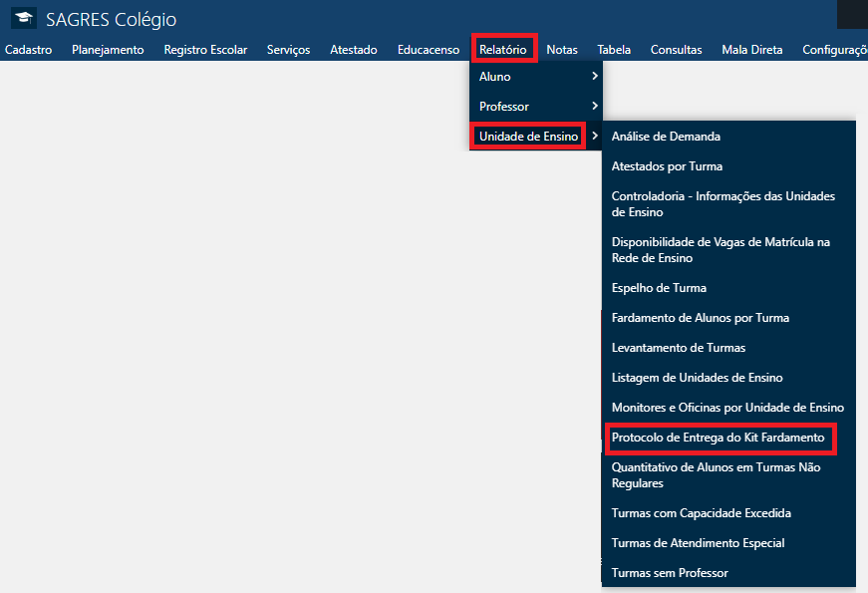Viewport: 868px width, 593px height.
Task: Open the Tabela menu
Action: [x=614, y=49]
